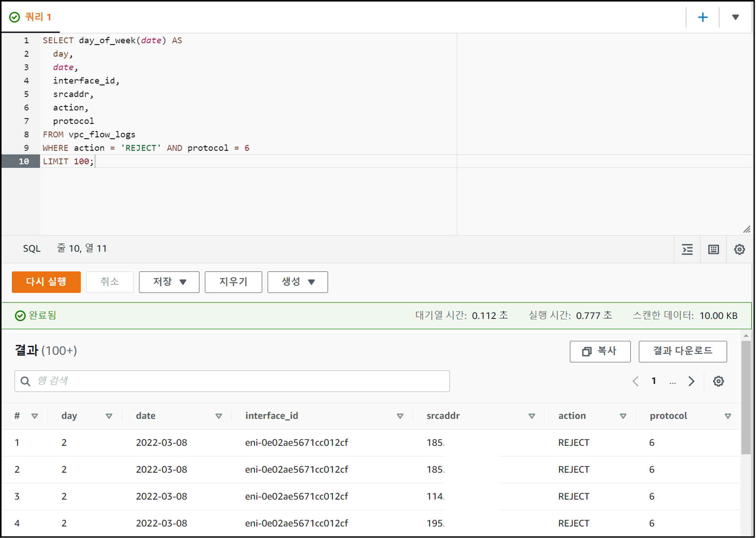Sort by the day column arrow

[109, 416]
